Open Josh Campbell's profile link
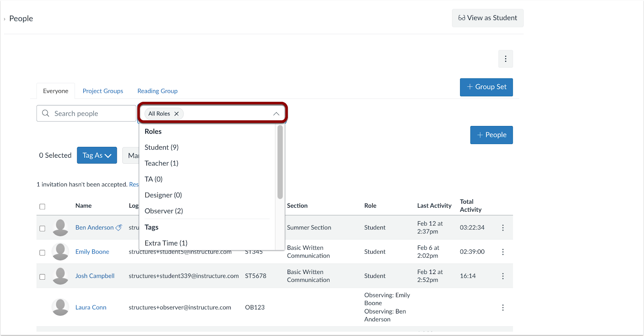644x336 pixels. coord(95,276)
